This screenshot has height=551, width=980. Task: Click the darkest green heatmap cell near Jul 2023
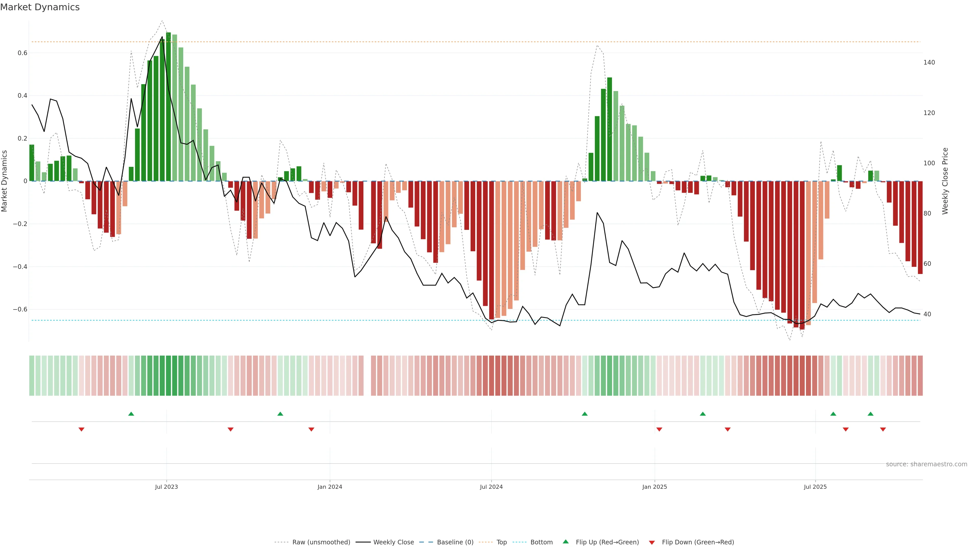point(168,375)
